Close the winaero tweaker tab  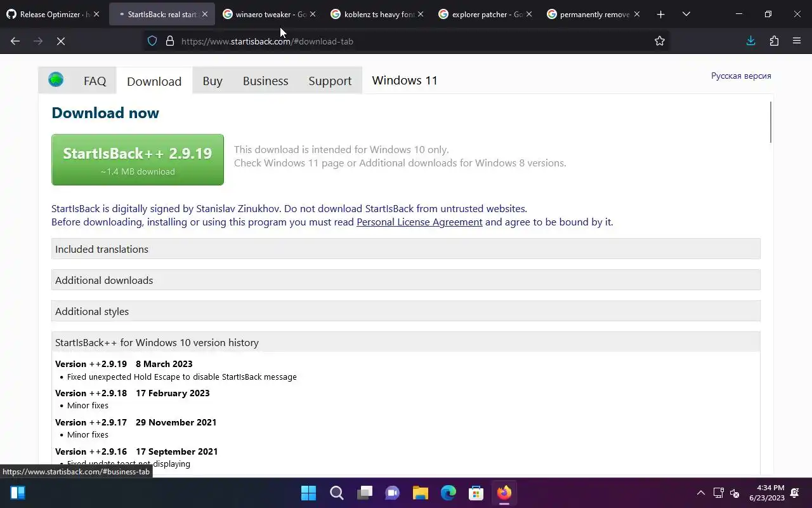pos(312,14)
